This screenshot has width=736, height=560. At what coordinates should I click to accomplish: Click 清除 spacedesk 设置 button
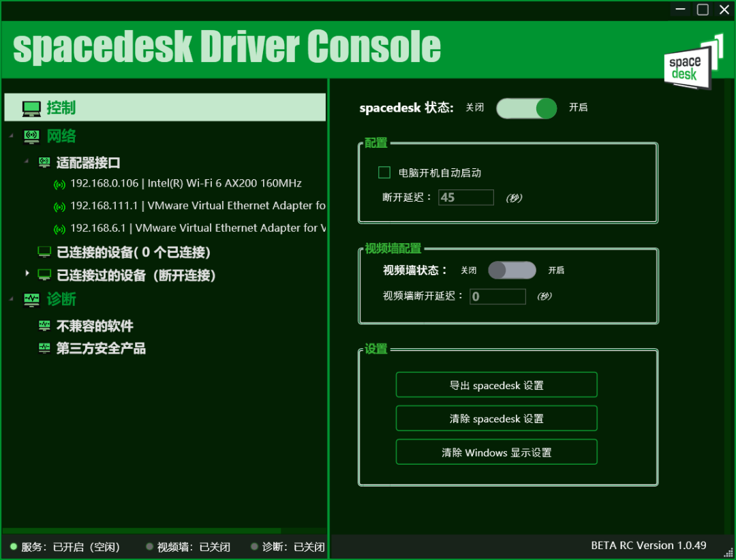pos(496,418)
